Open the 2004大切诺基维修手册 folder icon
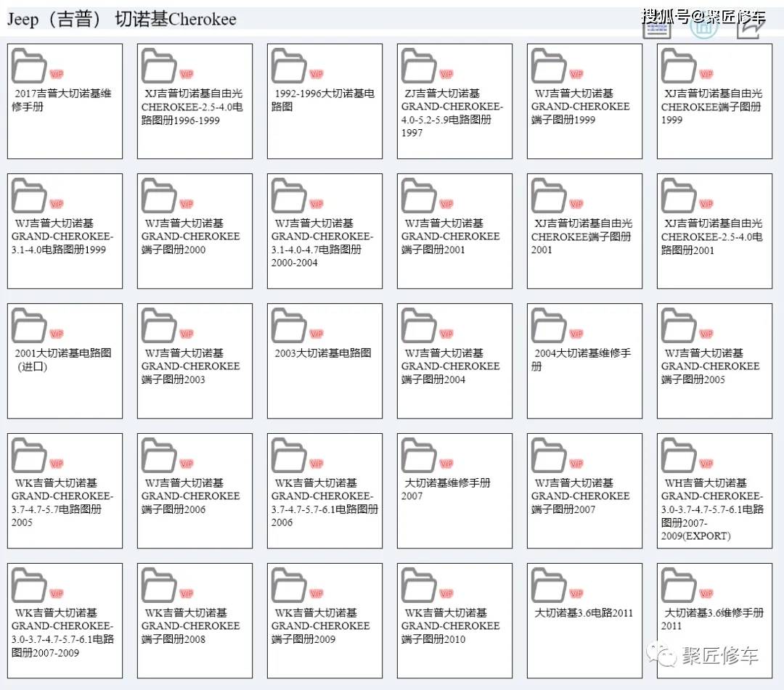 [x=549, y=325]
